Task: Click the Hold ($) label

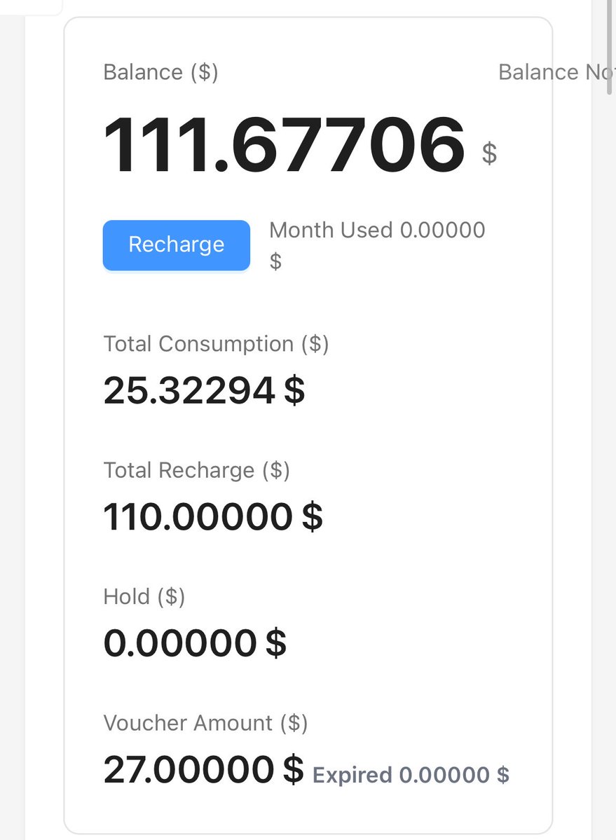Action: click(144, 597)
